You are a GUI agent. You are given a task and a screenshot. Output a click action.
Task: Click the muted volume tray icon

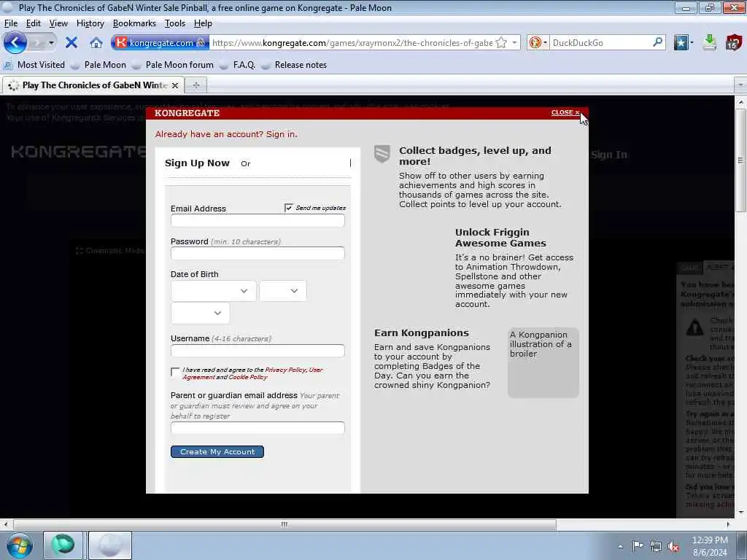tap(673, 547)
